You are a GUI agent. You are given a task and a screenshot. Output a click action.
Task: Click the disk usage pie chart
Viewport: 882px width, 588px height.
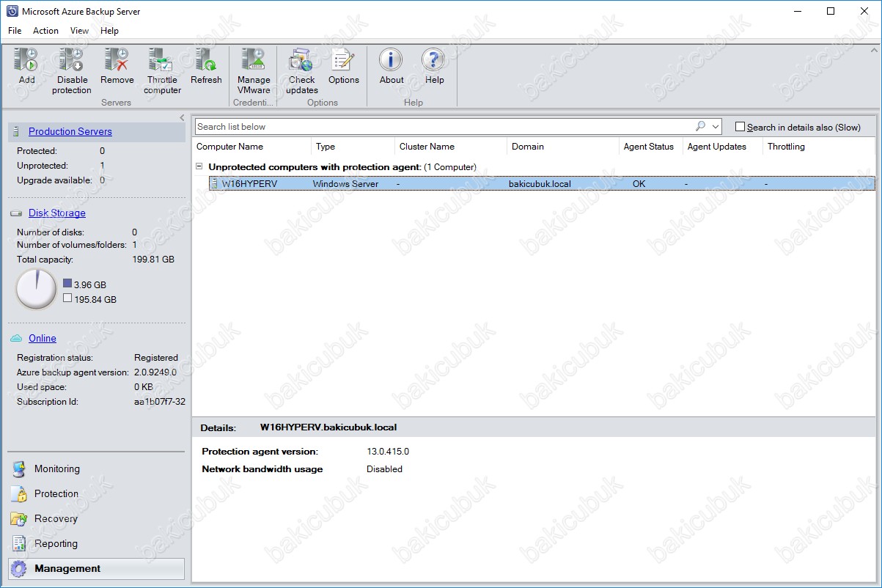36,290
